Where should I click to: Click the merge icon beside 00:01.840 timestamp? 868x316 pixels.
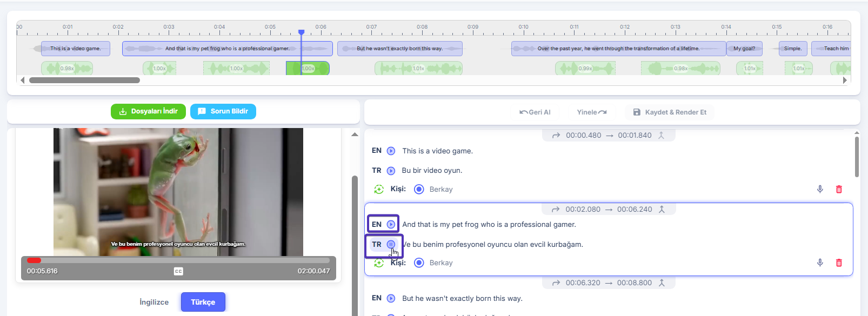[x=661, y=136]
